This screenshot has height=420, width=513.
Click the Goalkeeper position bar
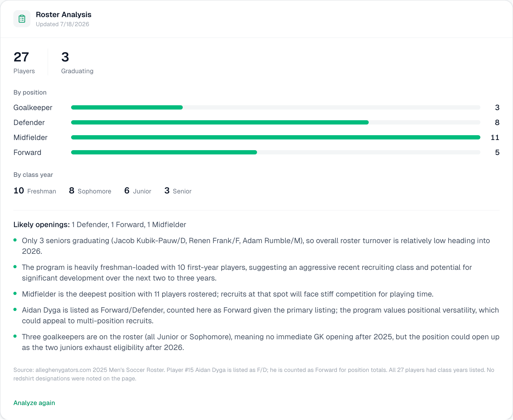pyautogui.click(x=275, y=107)
